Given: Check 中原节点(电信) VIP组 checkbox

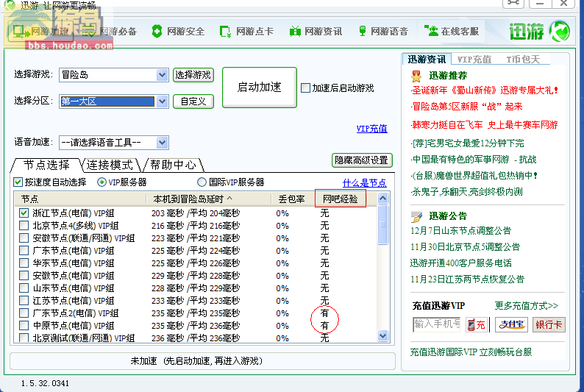Looking at the screenshot, I should click(x=24, y=325).
